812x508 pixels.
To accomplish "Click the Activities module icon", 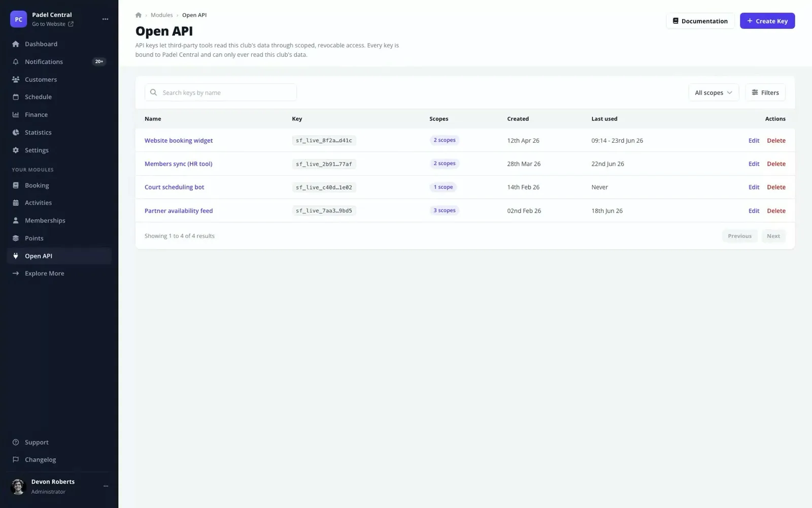I will tap(16, 203).
